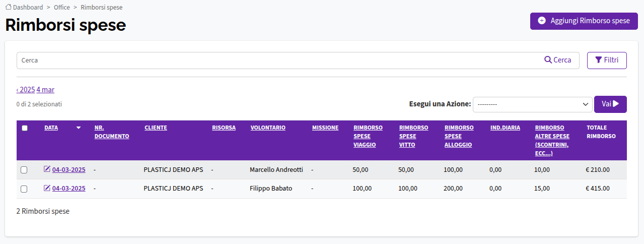Click the 200,00 alloggio value
Viewport: 644px width, 244px height.
tap(453, 189)
